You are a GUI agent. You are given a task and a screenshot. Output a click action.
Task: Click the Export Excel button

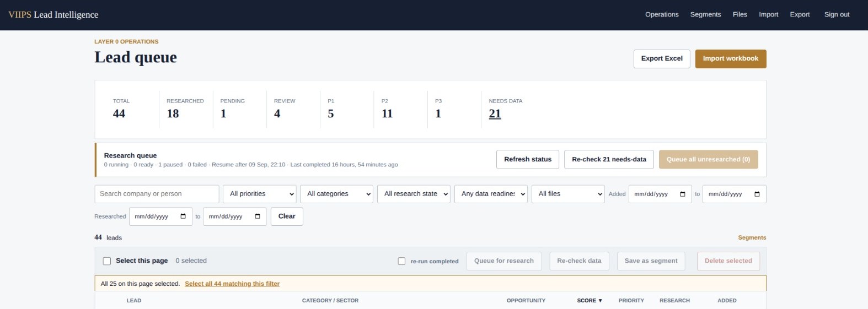tap(662, 59)
